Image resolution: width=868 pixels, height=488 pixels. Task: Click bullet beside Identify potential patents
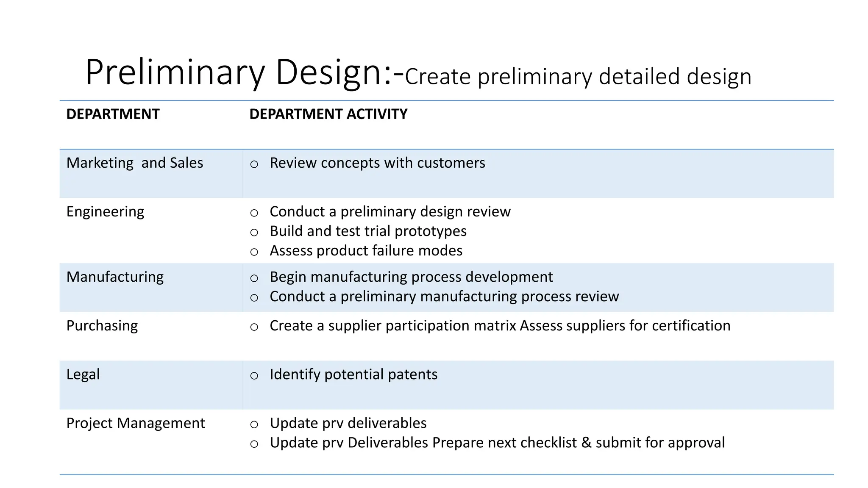coord(254,376)
